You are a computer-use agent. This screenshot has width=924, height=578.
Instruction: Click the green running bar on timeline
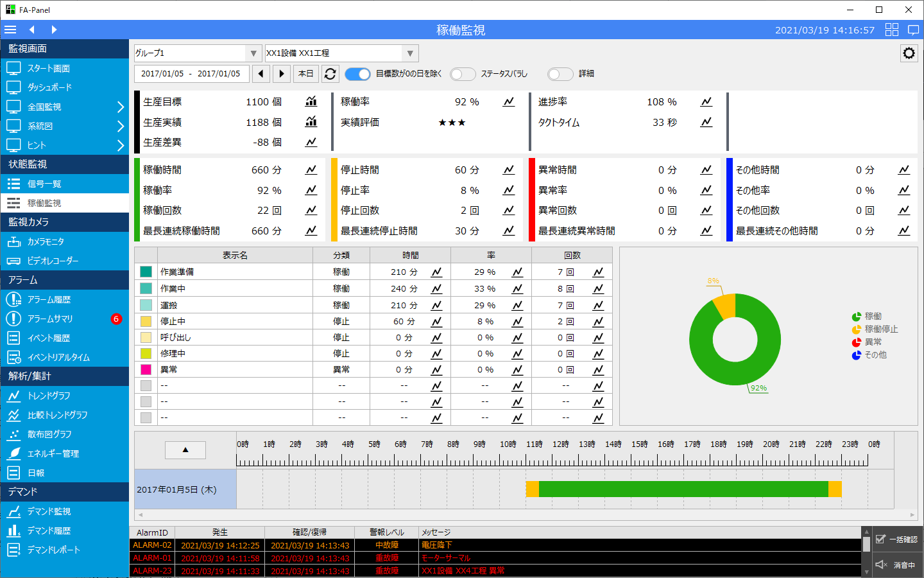(x=683, y=489)
